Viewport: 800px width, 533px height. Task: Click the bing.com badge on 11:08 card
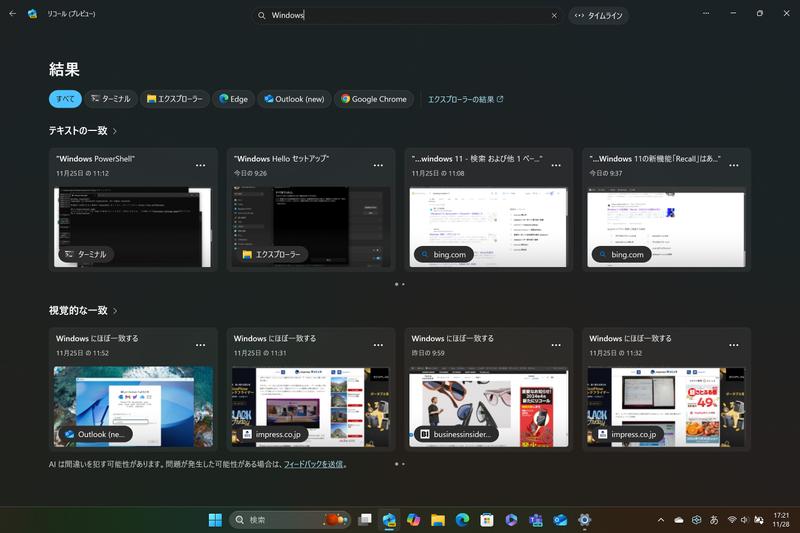pyautogui.click(x=443, y=254)
